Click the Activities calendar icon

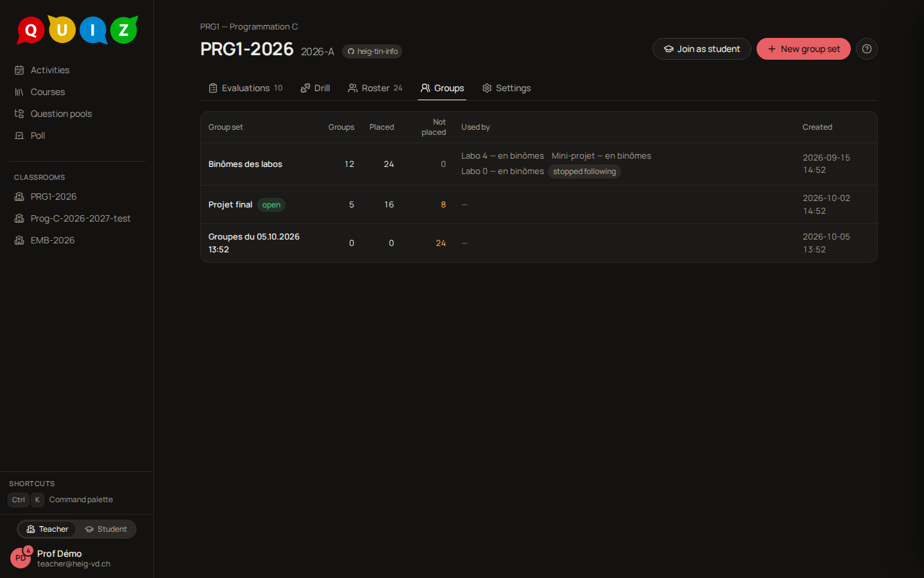click(19, 70)
